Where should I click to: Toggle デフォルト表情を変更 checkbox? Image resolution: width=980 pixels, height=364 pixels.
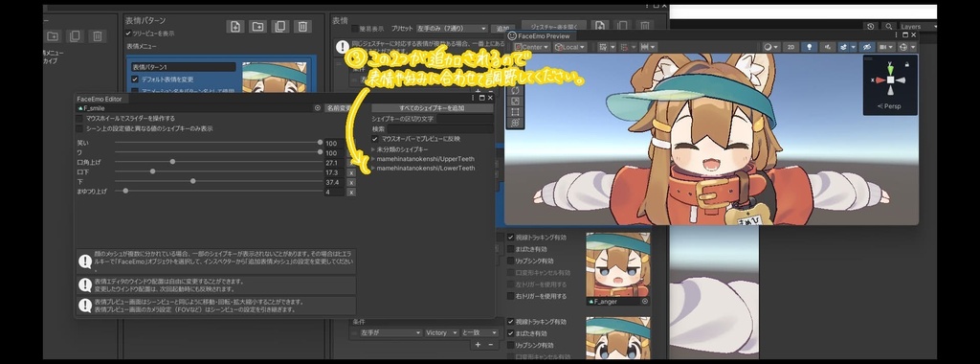coord(135,80)
